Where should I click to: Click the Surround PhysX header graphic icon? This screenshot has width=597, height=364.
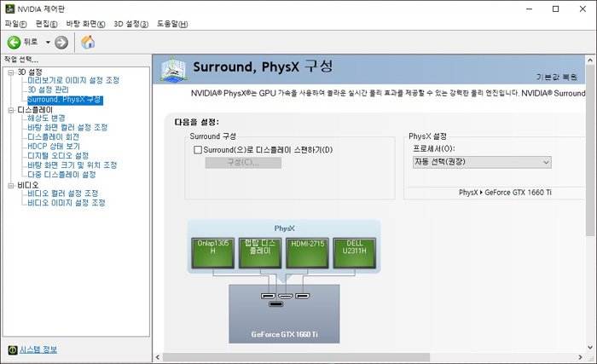click(174, 69)
